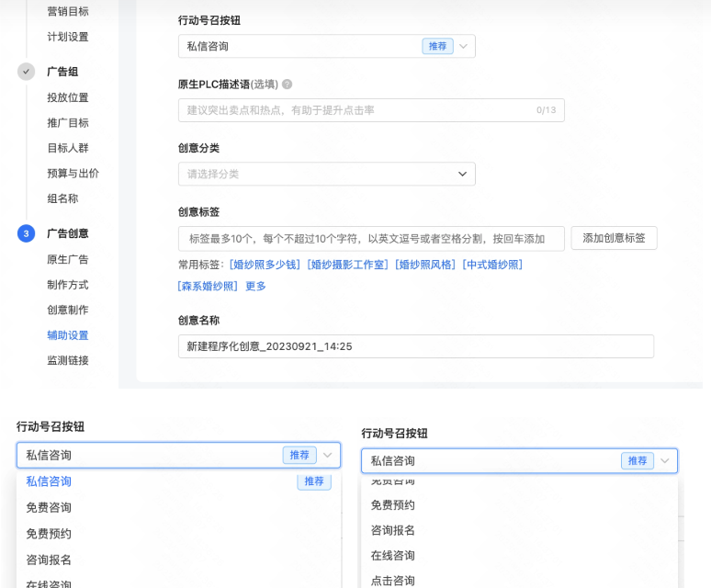This screenshot has height=588, width=711.
Task: Click the 创意名称 input field
Action: click(x=416, y=346)
